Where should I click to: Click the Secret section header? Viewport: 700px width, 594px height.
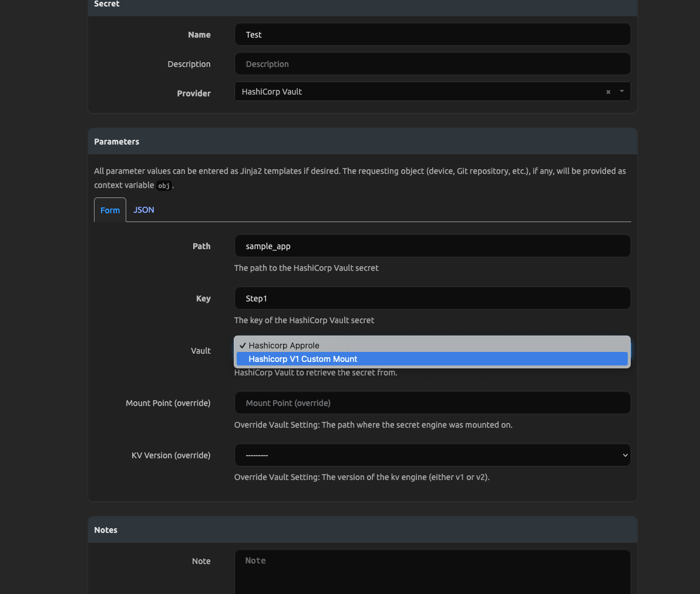[106, 4]
